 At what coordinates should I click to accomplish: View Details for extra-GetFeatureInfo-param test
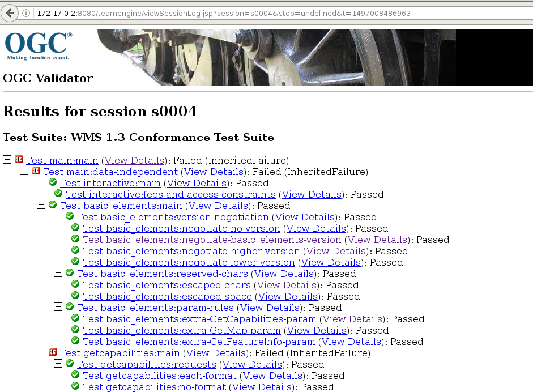coord(351,342)
